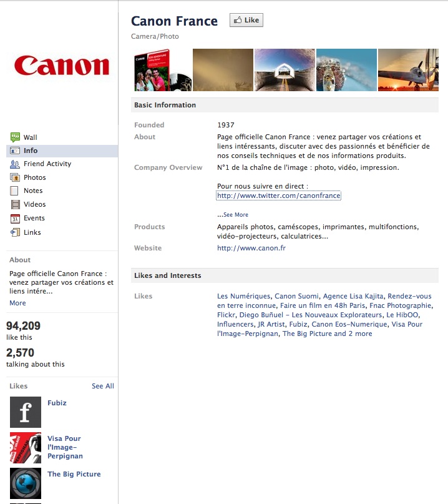Click the Les Numériques link

coord(244,296)
